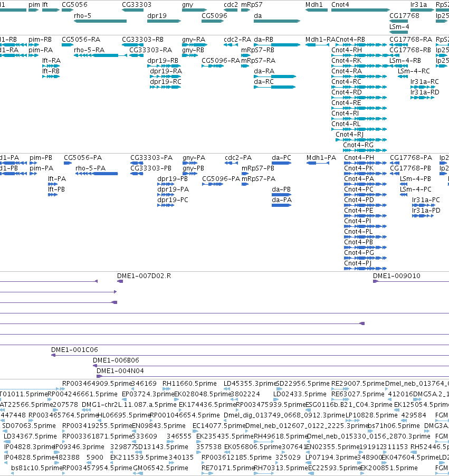Select transcript 'da-RA'
449x476 pixels.
[x=264, y=71]
